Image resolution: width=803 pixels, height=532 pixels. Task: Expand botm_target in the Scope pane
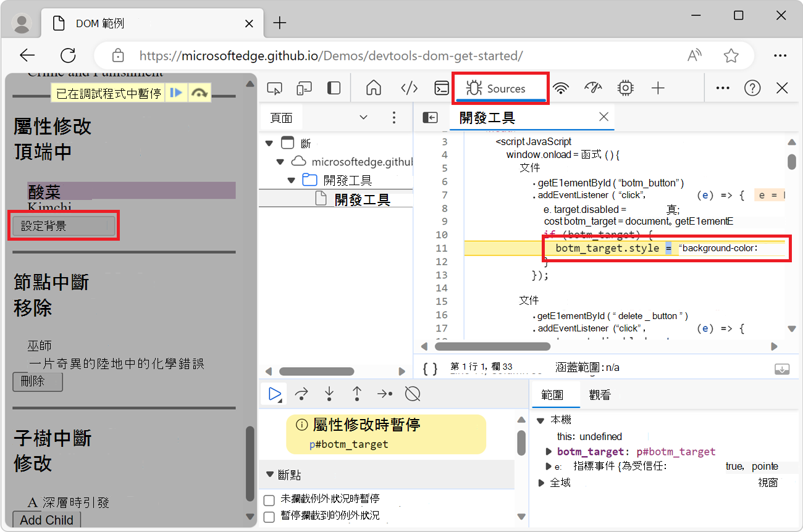(x=547, y=451)
